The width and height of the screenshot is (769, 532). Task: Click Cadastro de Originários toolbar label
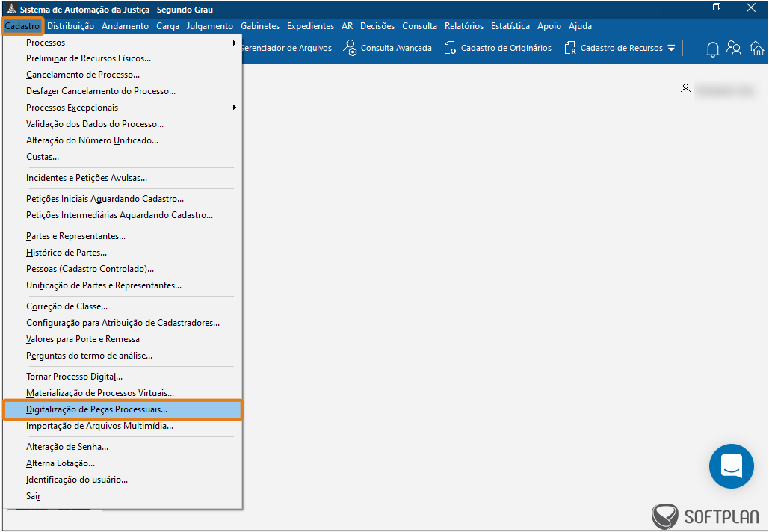(506, 48)
